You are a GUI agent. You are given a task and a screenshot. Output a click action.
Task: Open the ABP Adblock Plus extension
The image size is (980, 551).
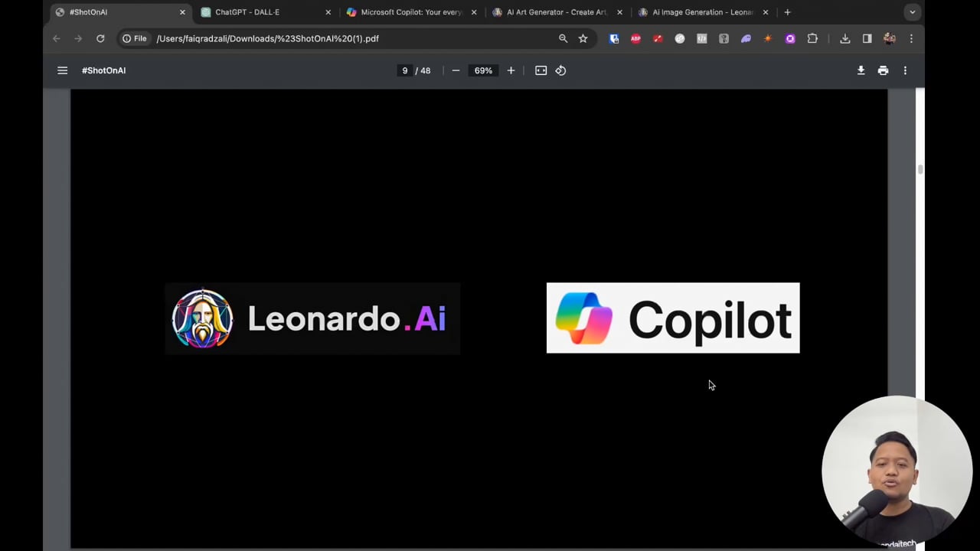click(635, 38)
